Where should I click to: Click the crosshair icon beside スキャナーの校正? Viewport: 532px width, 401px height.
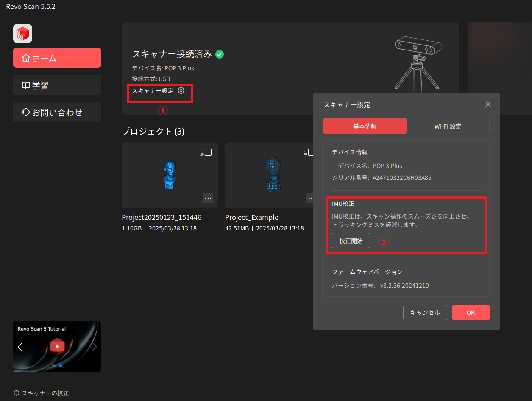coord(17,393)
